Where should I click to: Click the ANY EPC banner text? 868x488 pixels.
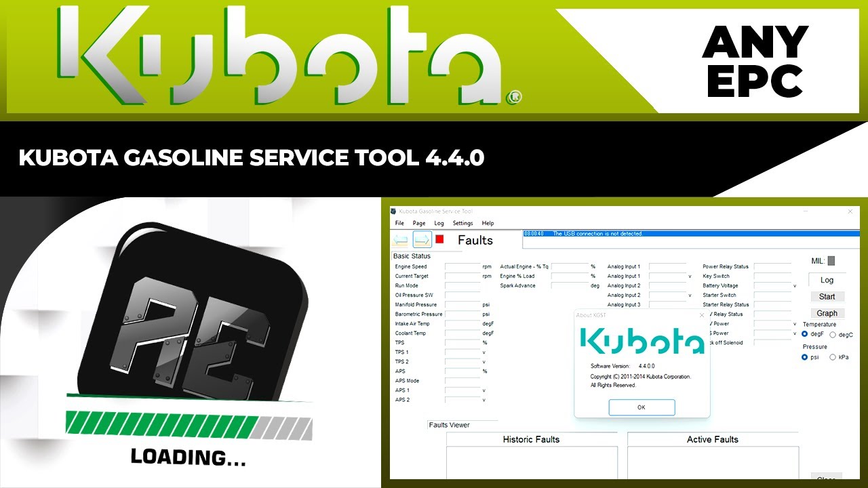coord(755,61)
